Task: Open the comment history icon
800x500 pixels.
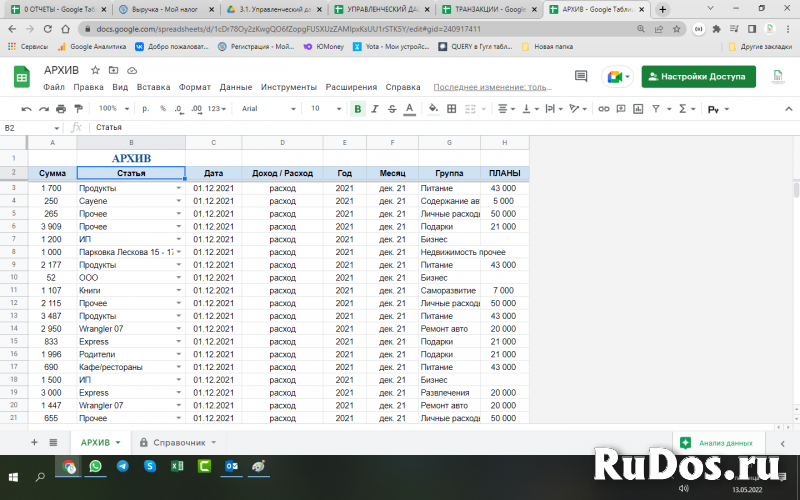Action: [x=581, y=77]
